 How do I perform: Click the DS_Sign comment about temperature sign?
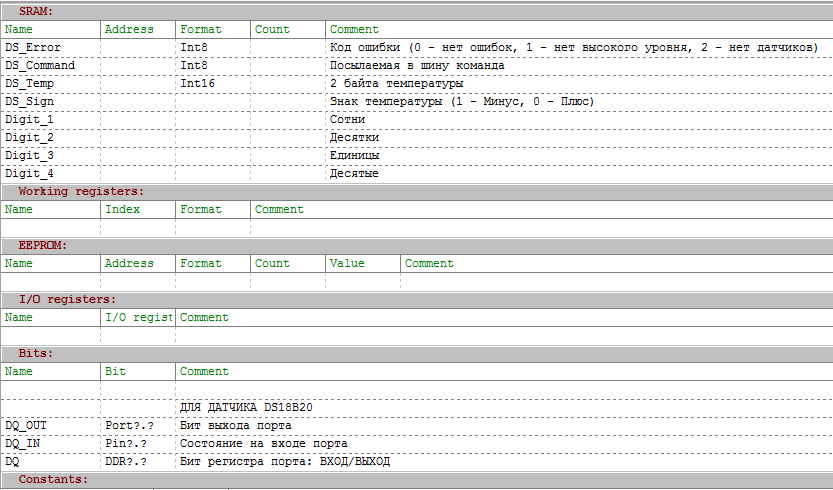[461, 101]
